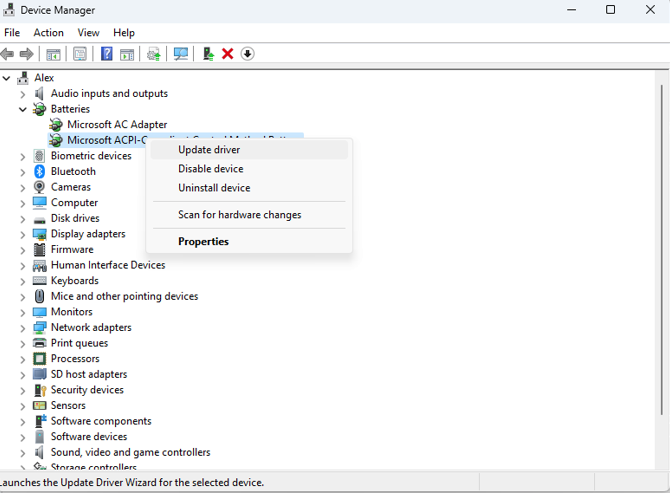Expand Sound, video and game controllers chevron
The height and width of the screenshot is (493, 670).
tap(23, 453)
